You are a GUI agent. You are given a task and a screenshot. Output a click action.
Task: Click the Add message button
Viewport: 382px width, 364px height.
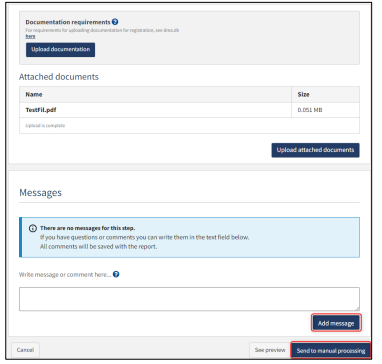click(336, 323)
